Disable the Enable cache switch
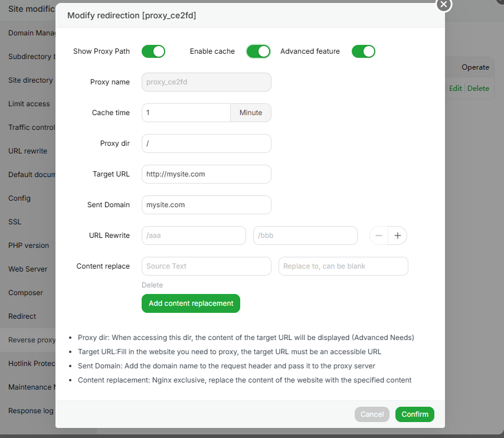This screenshot has width=504, height=438. click(258, 51)
